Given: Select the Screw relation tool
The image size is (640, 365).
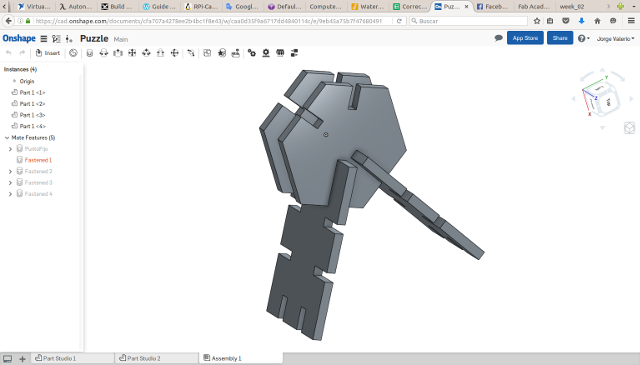Looking at the screenshot, I should (280, 53).
